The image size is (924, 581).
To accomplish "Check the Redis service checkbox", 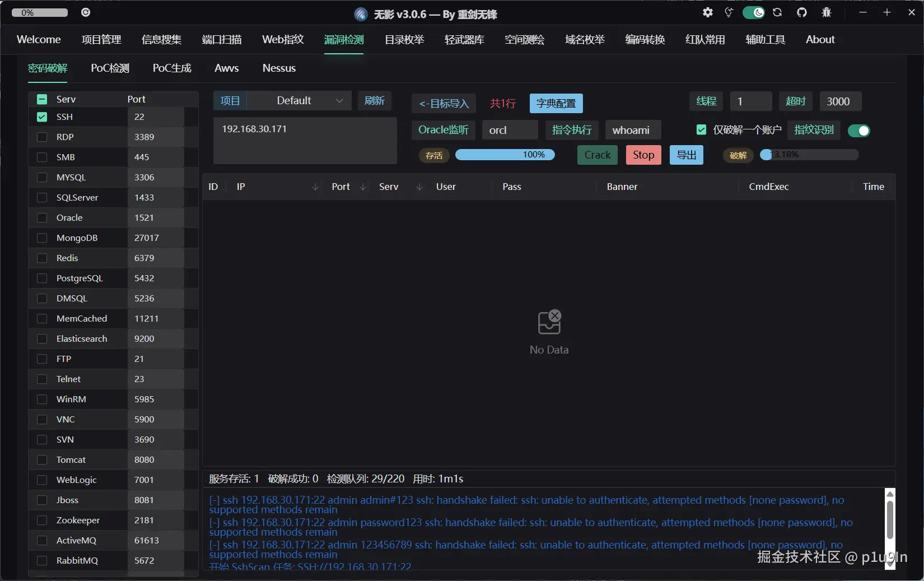I will (x=42, y=258).
